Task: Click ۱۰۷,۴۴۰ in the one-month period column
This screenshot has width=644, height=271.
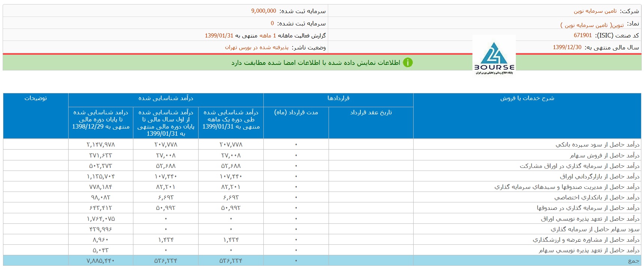Action: pos(231,176)
